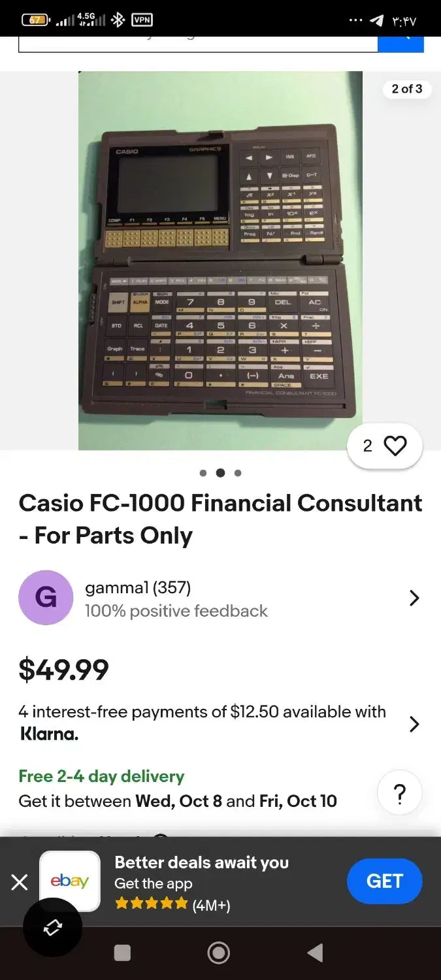Tap the purple G seller avatar
This screenshot has width=441, height=980.
(x=46, y=598)
